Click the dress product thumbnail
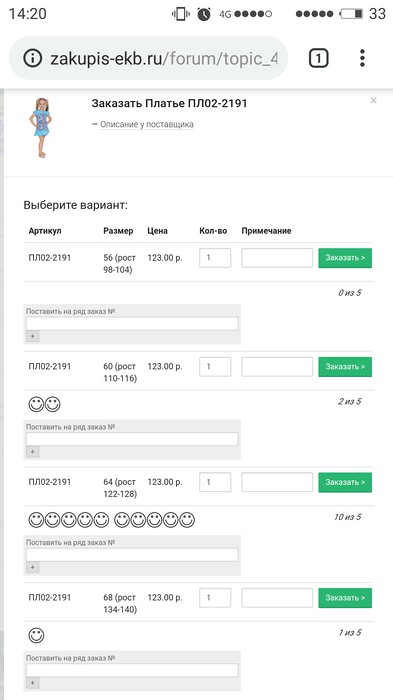393x700 pixels. (x=40, y=128)
